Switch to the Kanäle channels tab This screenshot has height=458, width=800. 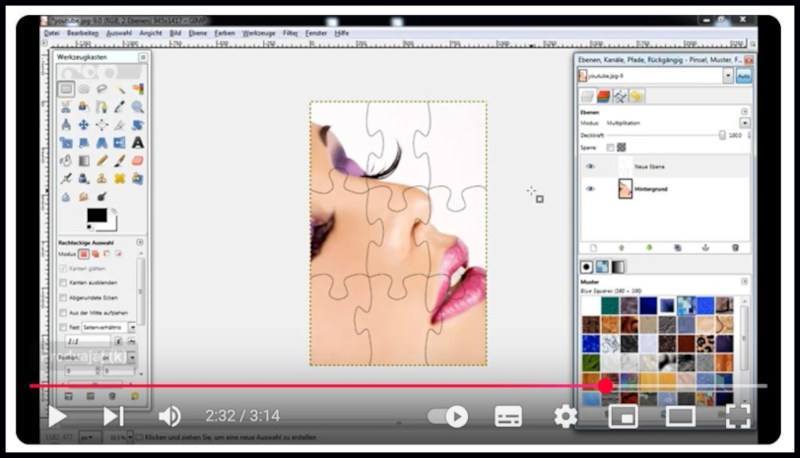point(604,96)
